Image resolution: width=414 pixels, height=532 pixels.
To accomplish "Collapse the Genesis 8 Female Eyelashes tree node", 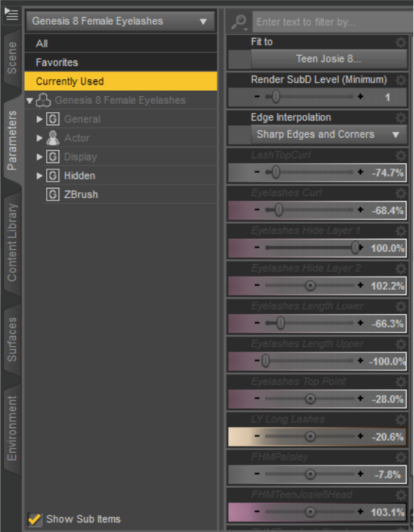I will point(30,100).
